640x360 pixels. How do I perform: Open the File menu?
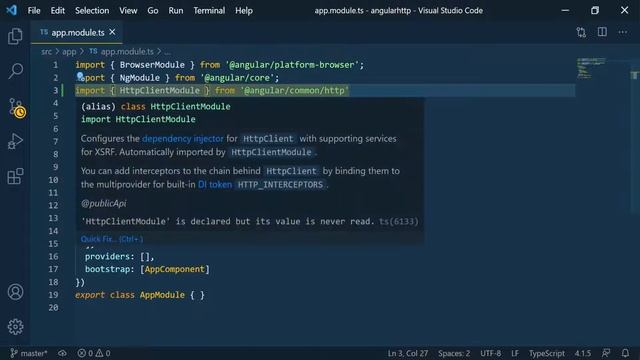tap(34, 11)
